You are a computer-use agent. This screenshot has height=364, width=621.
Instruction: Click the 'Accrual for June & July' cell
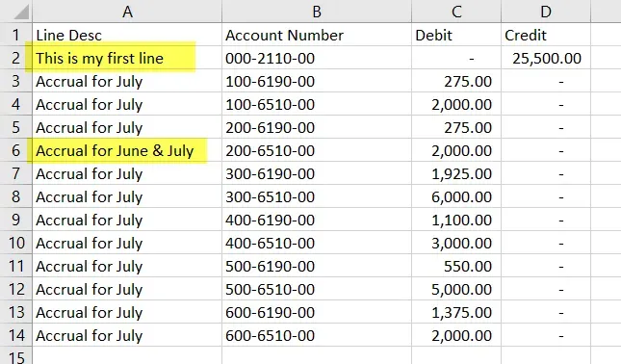point(127,150)
